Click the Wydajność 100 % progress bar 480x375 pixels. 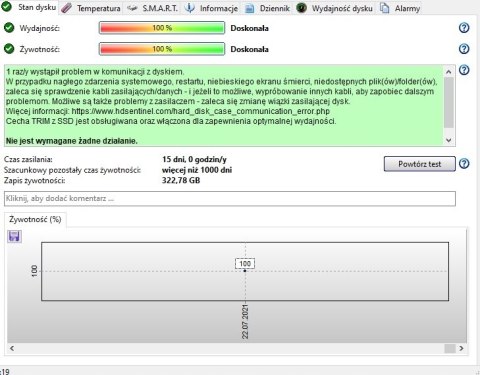162,28
